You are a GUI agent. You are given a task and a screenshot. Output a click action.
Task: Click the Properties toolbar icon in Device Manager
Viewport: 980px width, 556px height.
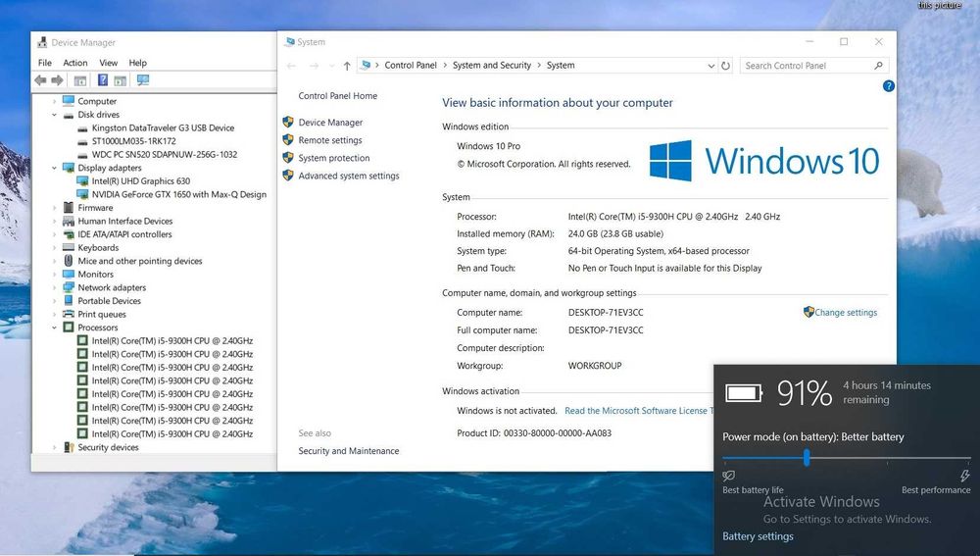coord(80,80)
